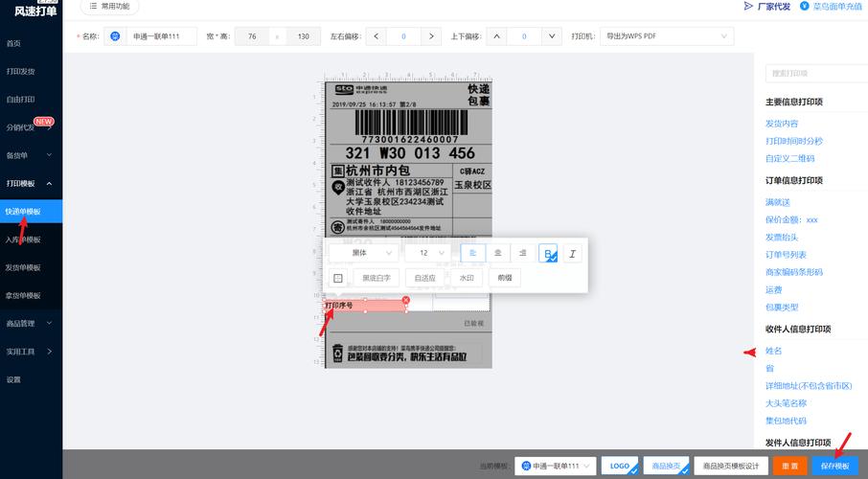
Task: Open the font size 12 dropdown
Action: [427, 253]
